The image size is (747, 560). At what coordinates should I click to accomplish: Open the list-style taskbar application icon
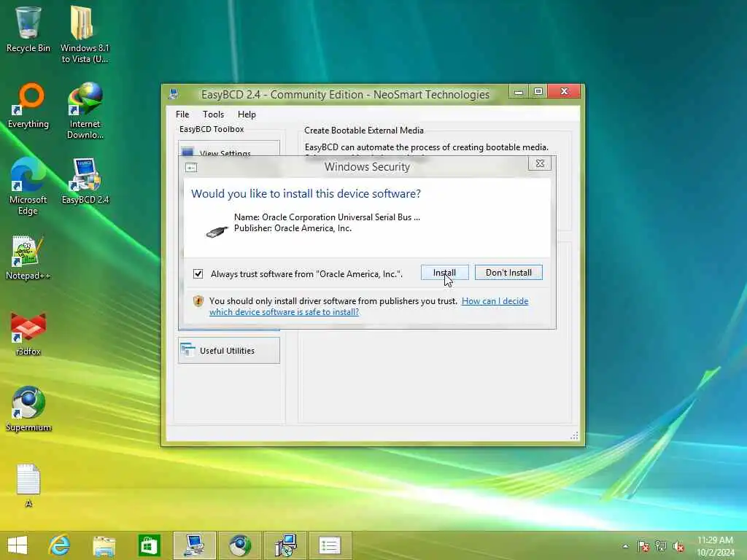click(330, 545)
